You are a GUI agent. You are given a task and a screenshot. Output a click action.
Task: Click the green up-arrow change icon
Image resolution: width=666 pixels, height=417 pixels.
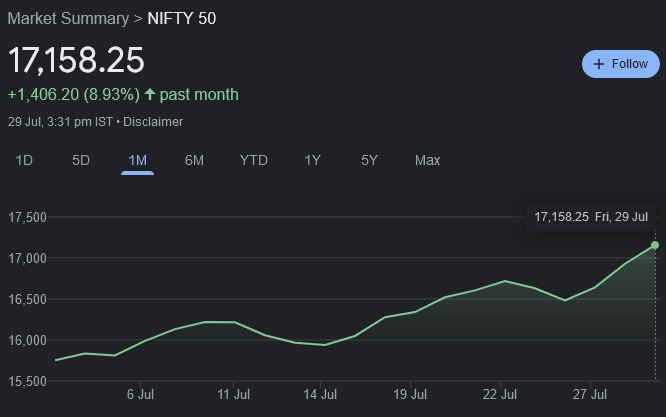[150, 94]
